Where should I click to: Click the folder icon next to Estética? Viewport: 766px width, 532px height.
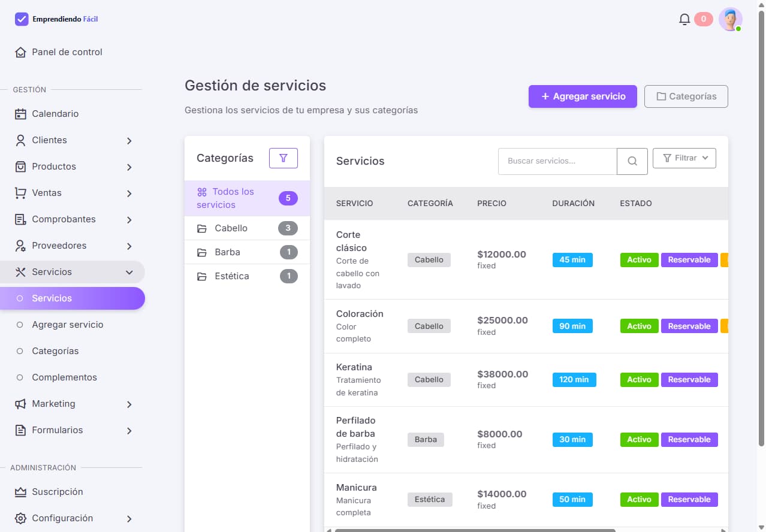202,276
